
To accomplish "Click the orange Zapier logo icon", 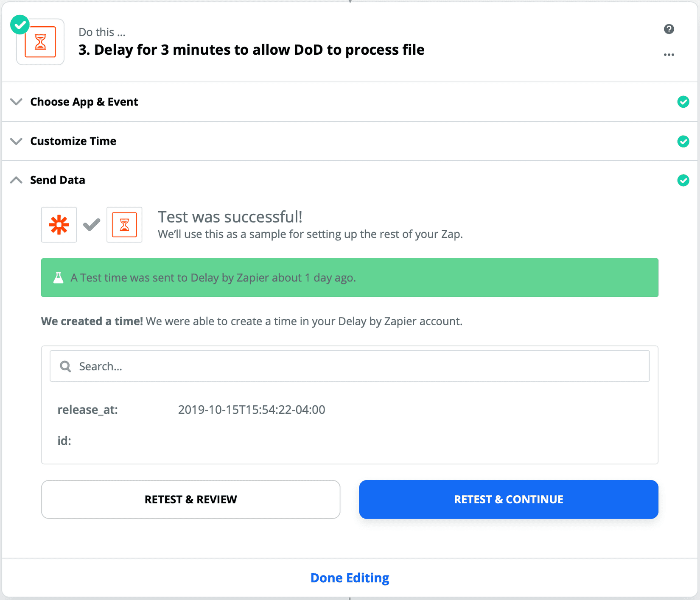I will pyautogui.click(x=59, y=225).
